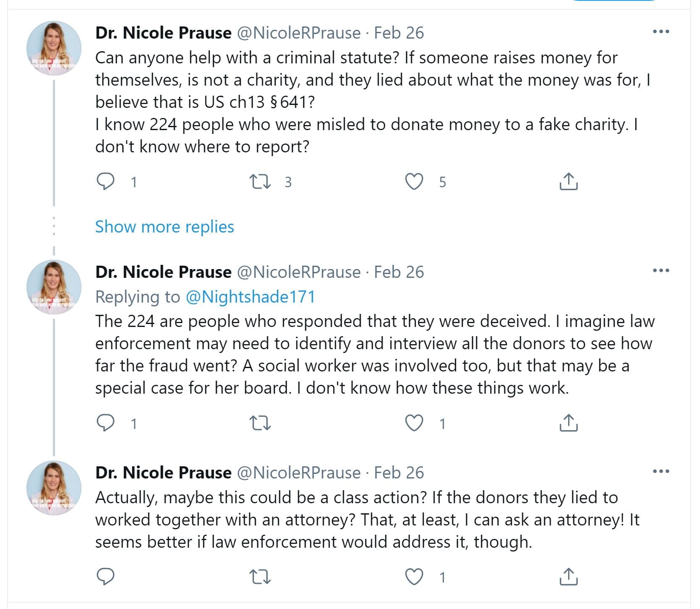Open more options on the second tweet
This screenshot has width=700, height=609.
tap(661, 271)
